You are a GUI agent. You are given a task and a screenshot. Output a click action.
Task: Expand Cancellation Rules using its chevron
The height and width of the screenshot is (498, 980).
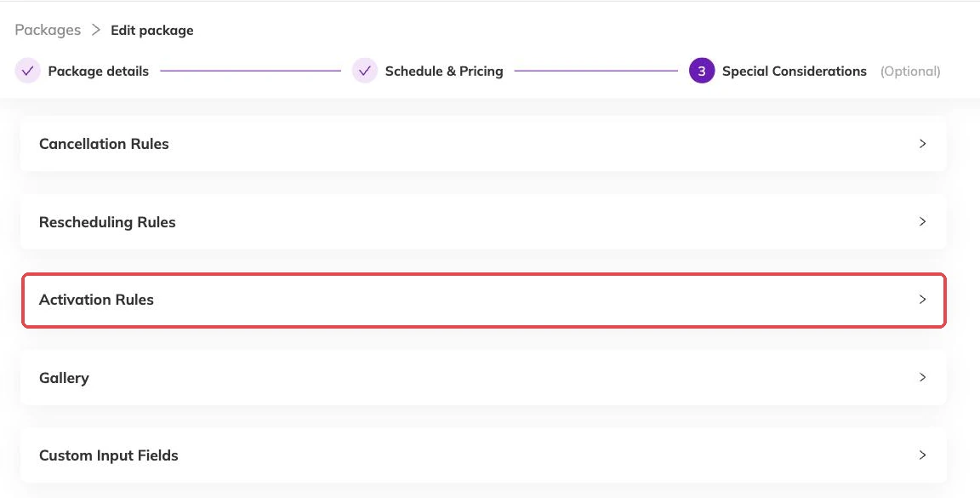(x=922, y=144)
